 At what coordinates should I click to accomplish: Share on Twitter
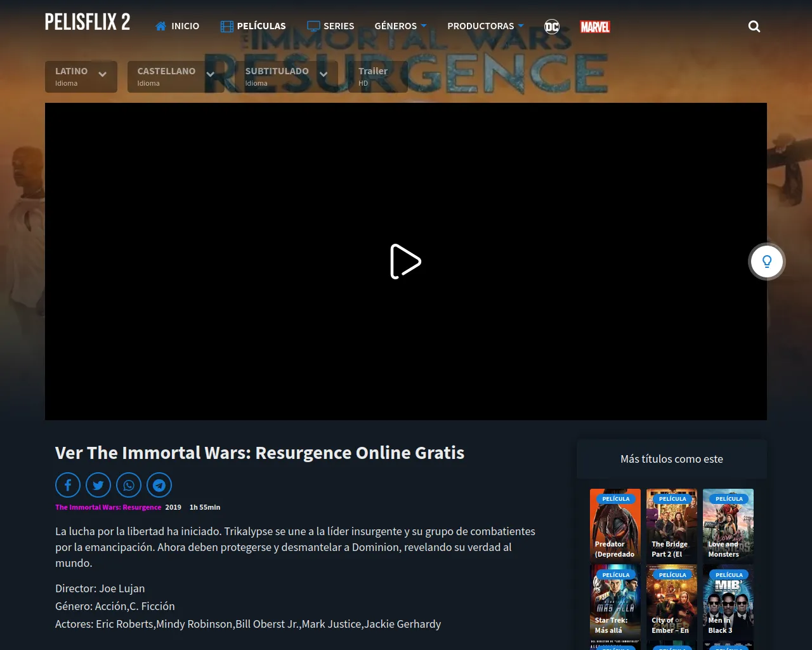(x=98, y=485)
